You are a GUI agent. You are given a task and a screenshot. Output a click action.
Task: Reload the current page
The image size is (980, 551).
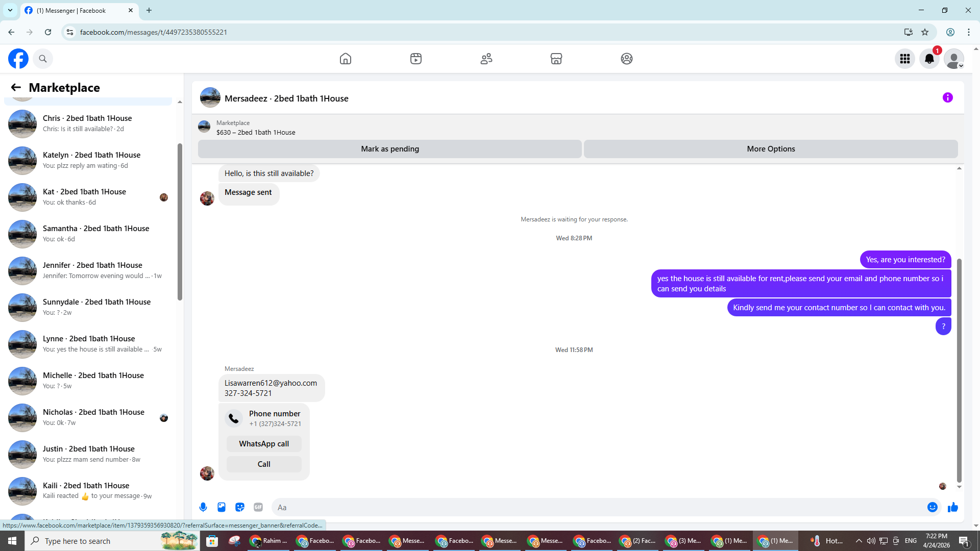pyautogui.click(x=48, y=32)
